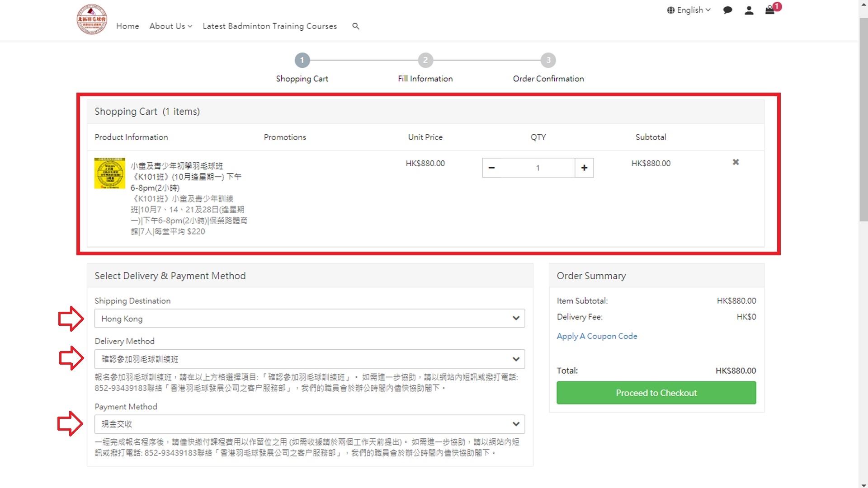Remove the K101 course from cart

736,162
